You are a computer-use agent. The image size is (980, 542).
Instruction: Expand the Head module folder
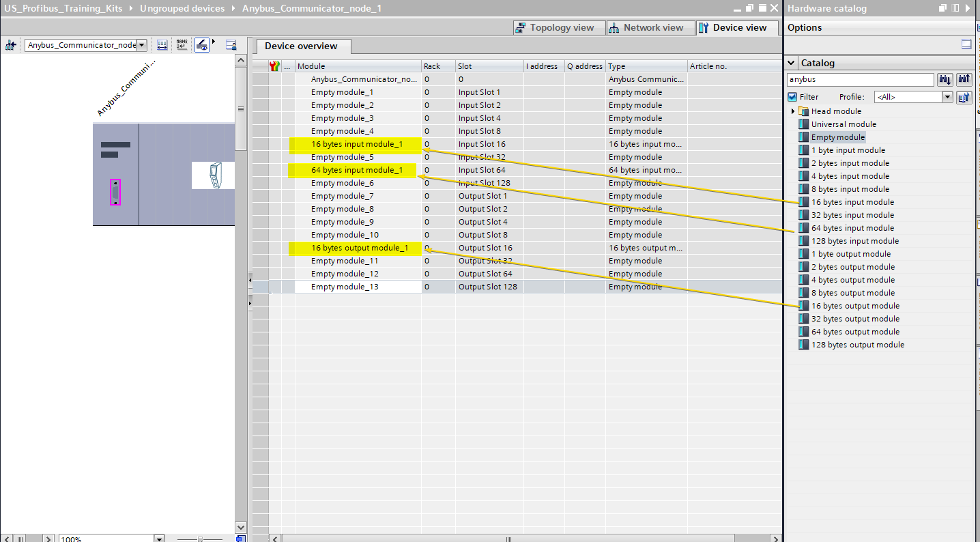(x=793, y=111)
